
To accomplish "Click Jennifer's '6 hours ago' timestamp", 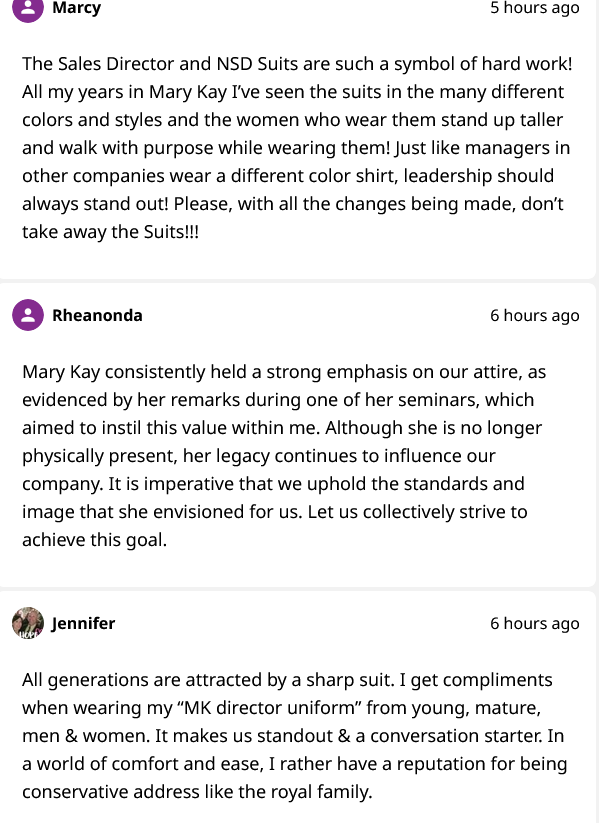I will (534, 623).
